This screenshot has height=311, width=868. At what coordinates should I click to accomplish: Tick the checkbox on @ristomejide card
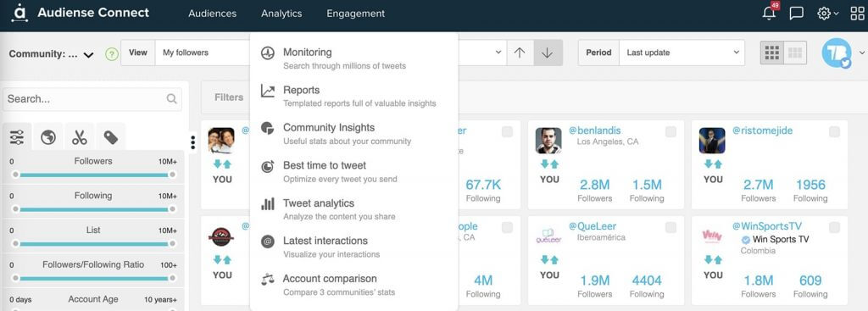[834, 131]
